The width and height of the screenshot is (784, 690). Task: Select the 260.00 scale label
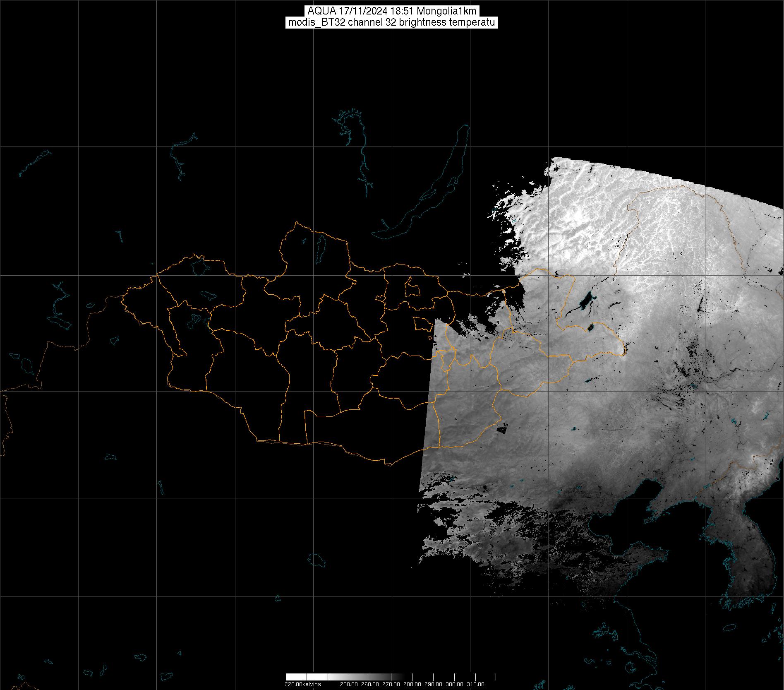(371, 684)
